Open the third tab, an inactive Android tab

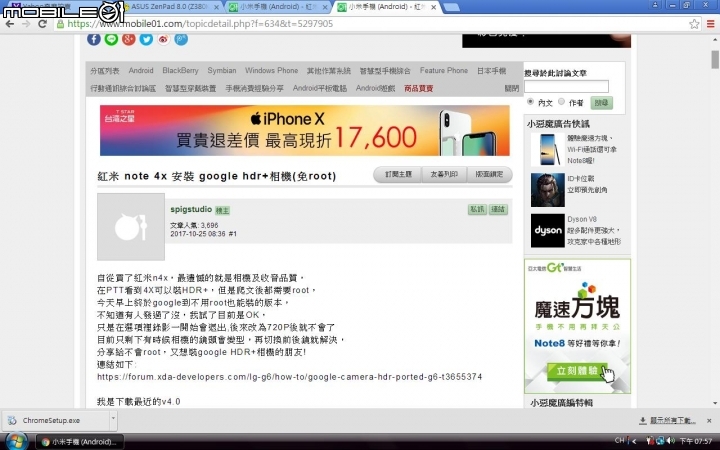coord(279,7)
